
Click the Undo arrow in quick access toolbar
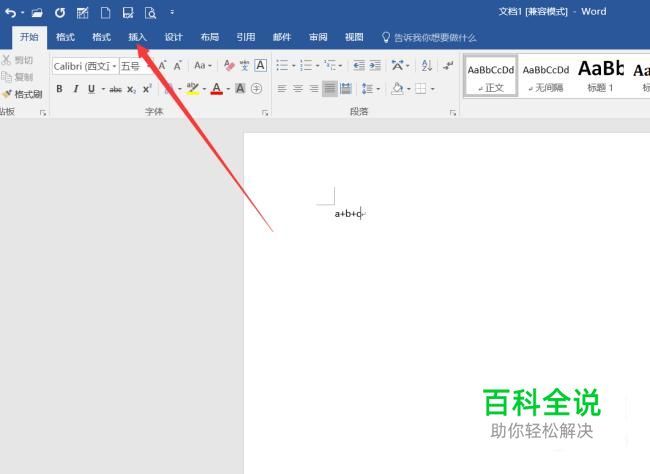[x=11, y=12]
